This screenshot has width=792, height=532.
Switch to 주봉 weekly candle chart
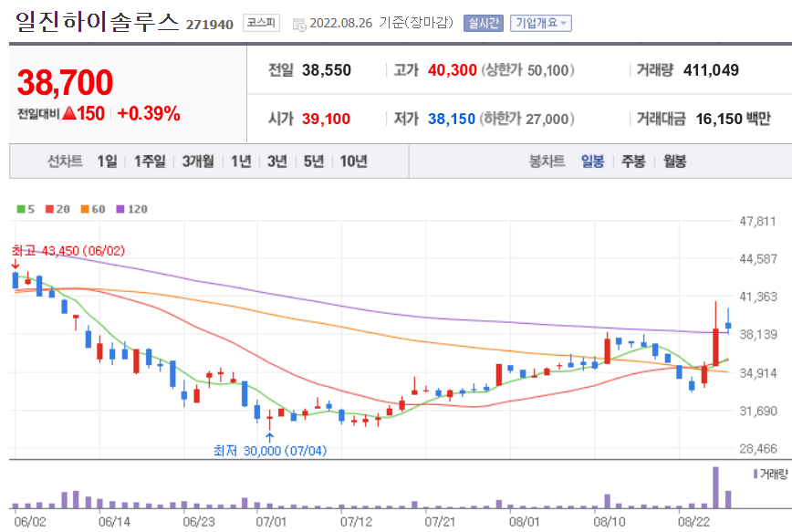[633, 162]
